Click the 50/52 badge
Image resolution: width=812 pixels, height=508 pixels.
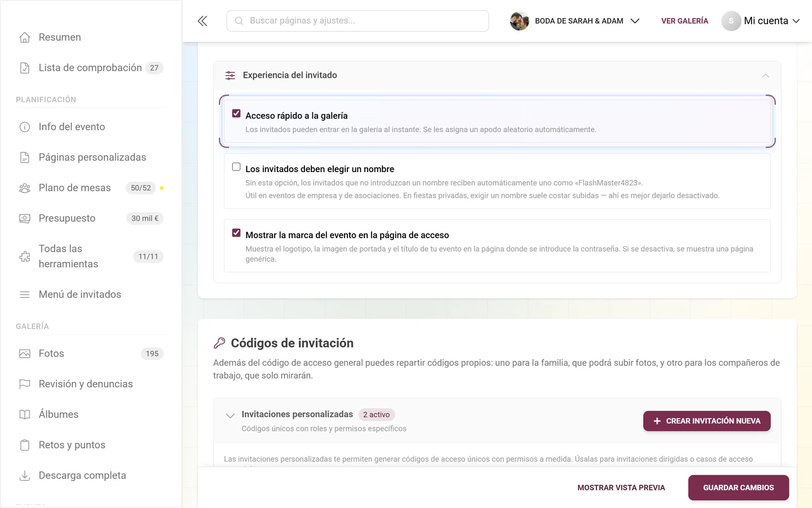[141, 188]
